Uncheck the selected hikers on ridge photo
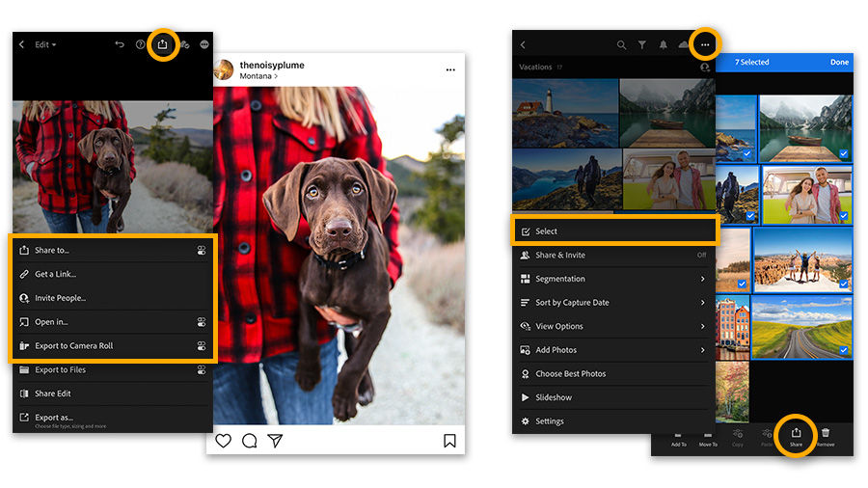The height and width of the screenshot is (488, 868). click(x=749, y=216)
